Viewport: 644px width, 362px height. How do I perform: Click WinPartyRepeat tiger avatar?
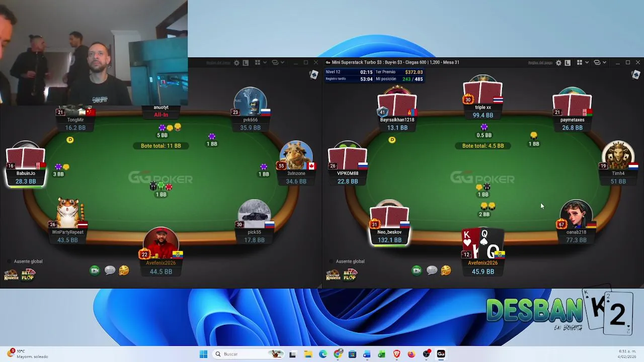click(x=68, y=213)
